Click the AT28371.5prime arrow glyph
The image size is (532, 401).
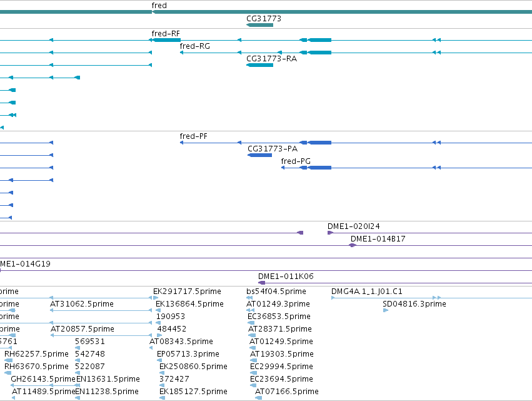pyautogui.click(x=252, y=335)
